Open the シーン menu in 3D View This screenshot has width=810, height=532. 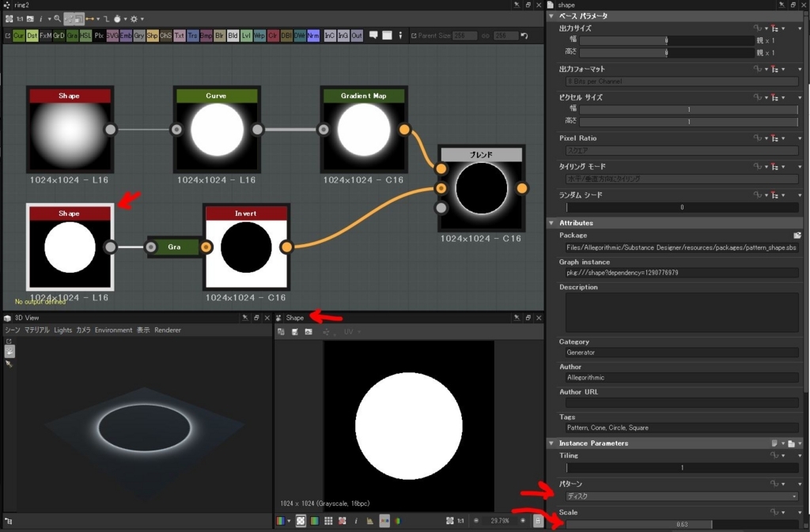click(x=13, y=330)
